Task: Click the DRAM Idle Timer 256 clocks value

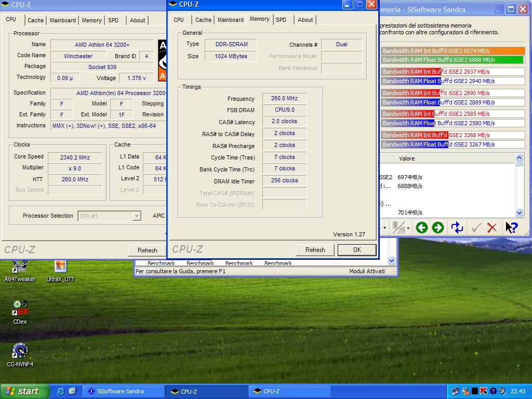Action: coord(284,180)
